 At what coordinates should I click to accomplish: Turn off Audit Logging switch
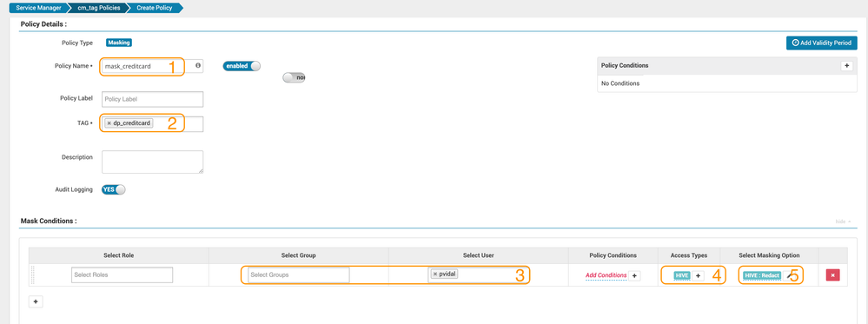(114, 189)
